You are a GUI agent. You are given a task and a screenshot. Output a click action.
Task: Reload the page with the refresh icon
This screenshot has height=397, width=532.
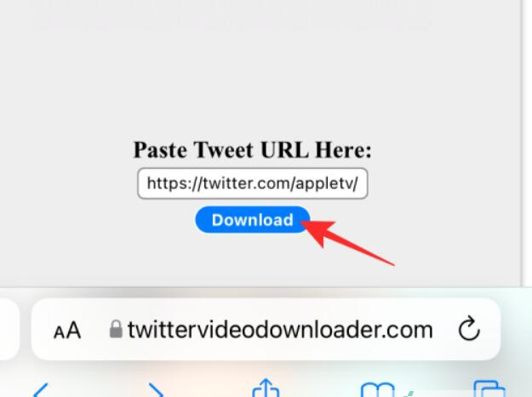coord(469,329)
